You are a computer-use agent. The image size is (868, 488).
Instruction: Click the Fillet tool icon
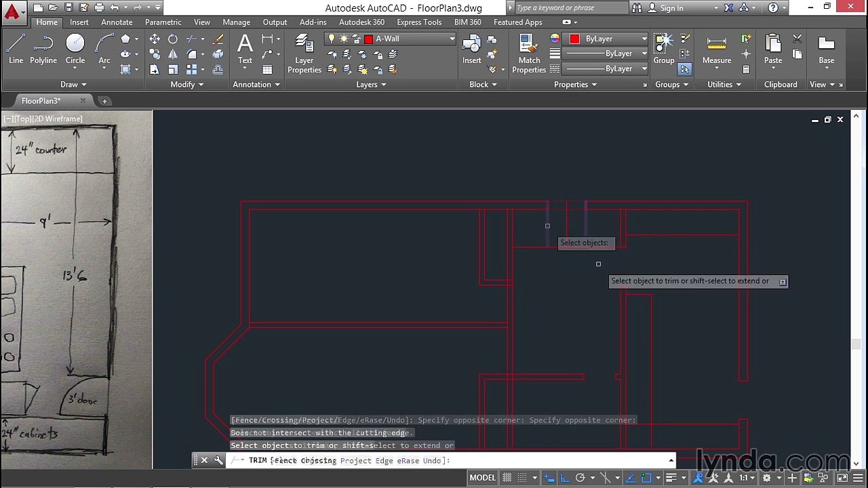click(x=192, y=54)
